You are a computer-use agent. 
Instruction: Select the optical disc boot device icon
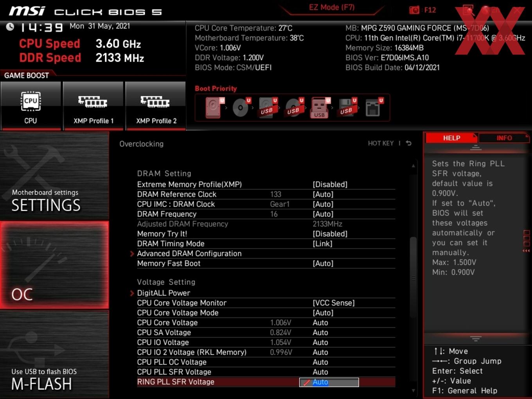pos(241,108)
